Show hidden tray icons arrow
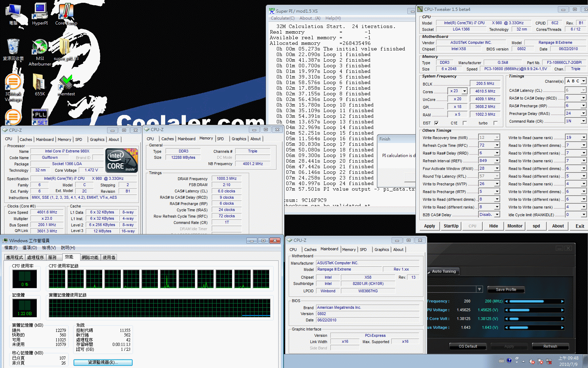The image size is (588, 368). click(524, 361)
